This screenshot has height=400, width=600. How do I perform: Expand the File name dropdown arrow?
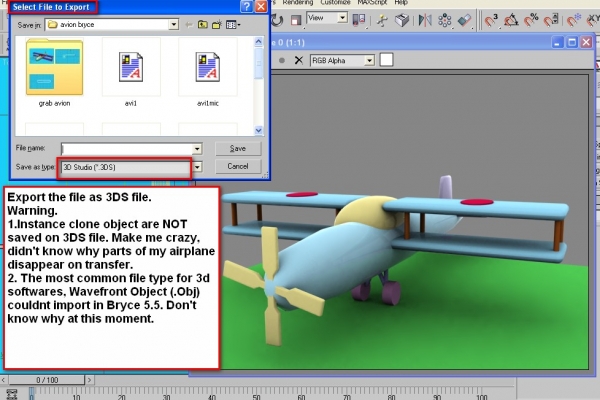[197, 149]
